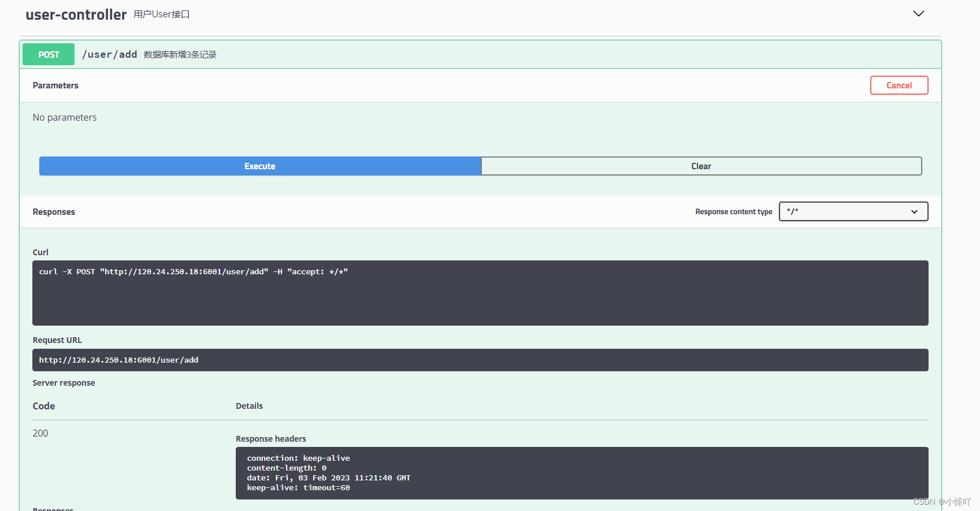Image resolution: width=980 pixels, height=511 pixels.
Task: Click the 200 response code
Action: 40,433
